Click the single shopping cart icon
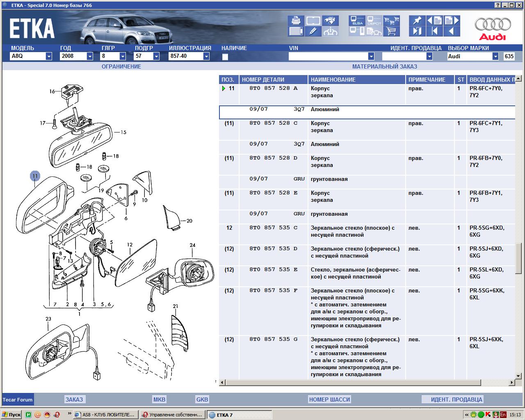The height and width of the screenshot is (420, 525). point(392,31)
